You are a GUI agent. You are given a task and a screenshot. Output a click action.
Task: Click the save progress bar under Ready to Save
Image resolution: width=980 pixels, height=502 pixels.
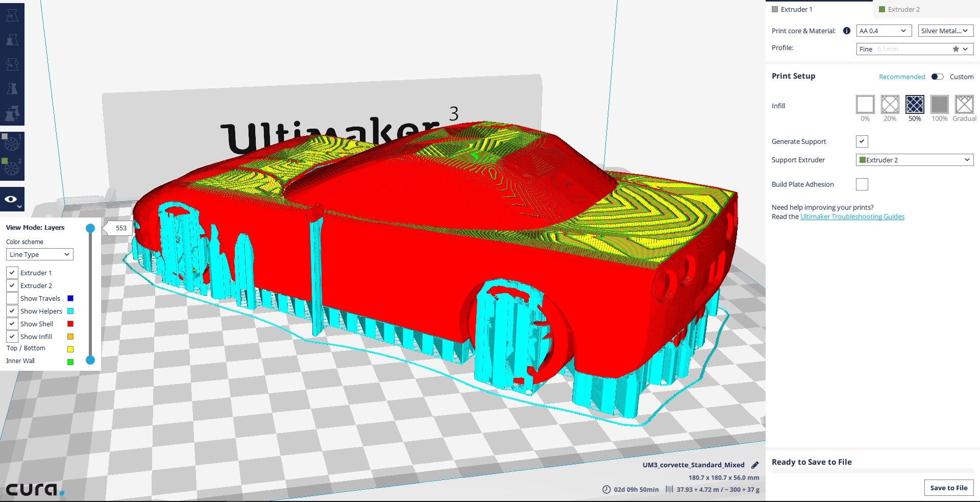[x=873, y=471]
